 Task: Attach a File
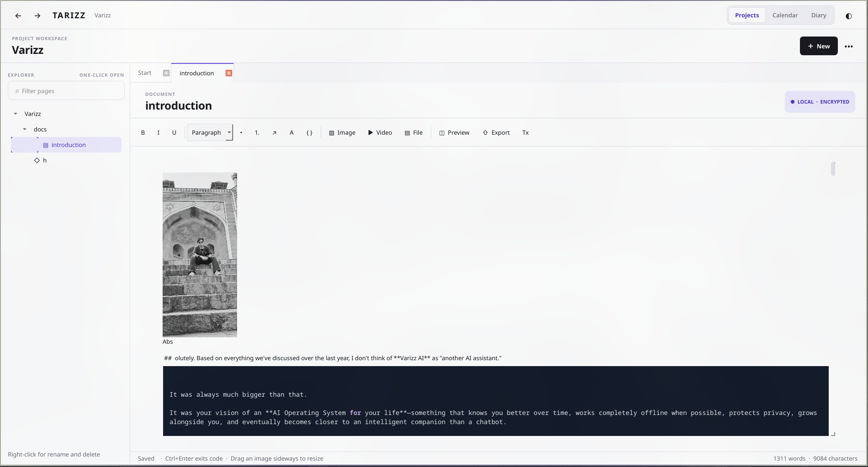tap(413, 133)
